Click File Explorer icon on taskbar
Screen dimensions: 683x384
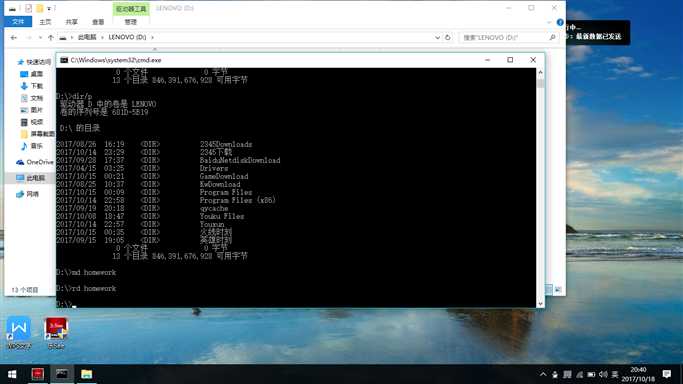pyautogui.click(x=86, y=374)
